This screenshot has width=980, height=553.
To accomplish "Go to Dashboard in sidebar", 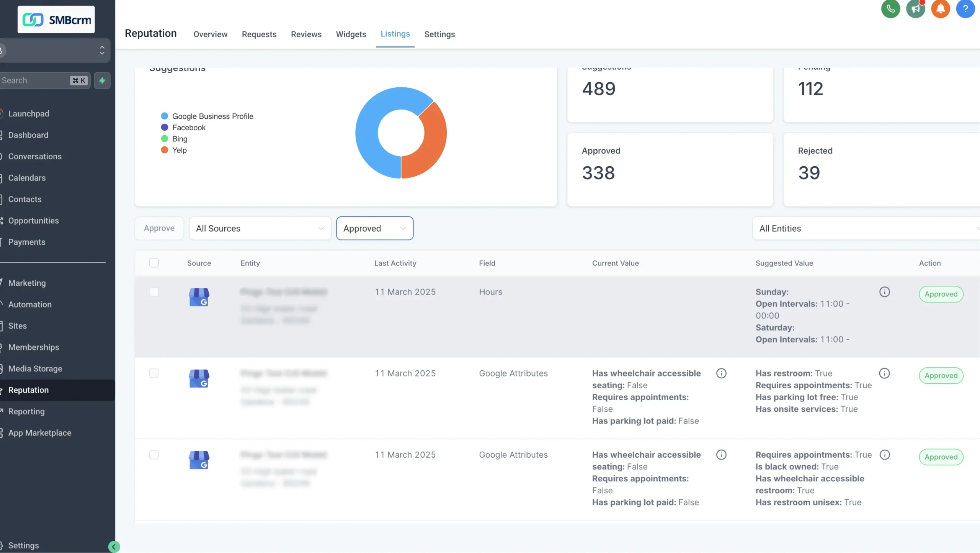I will point(28,135).
